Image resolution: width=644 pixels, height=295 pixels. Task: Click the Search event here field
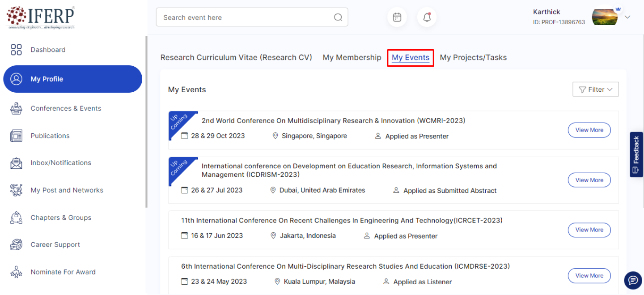click(x=246, y=17)
